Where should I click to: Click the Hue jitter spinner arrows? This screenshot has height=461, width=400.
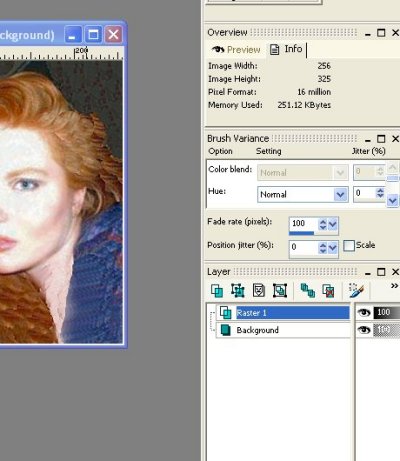tap(380, 193)
